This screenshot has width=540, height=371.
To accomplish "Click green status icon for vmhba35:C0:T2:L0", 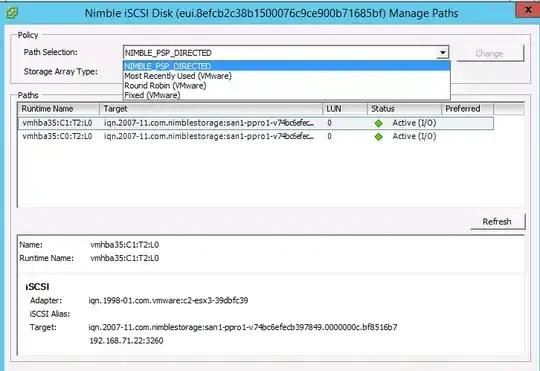I will click(x=378, y=137).
